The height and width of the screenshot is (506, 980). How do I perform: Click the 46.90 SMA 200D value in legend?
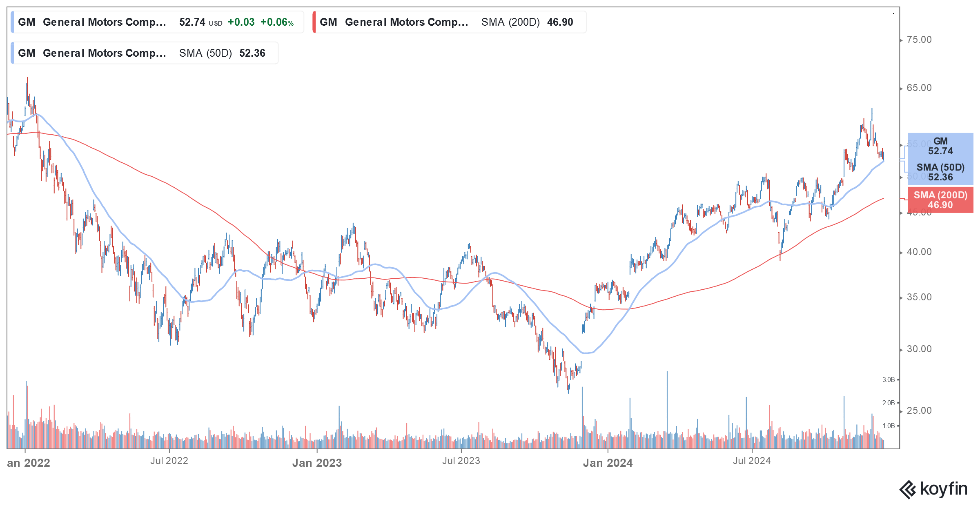click(x=560, y=22)
